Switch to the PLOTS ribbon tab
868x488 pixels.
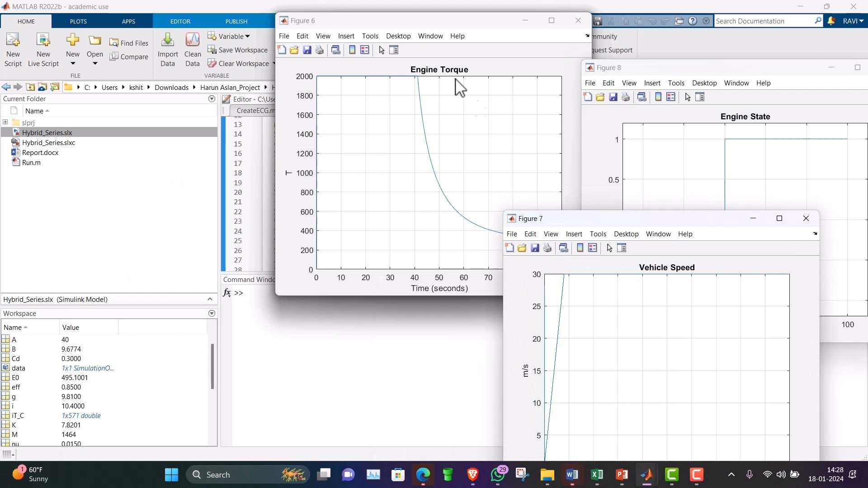click(x=78, y=21)
